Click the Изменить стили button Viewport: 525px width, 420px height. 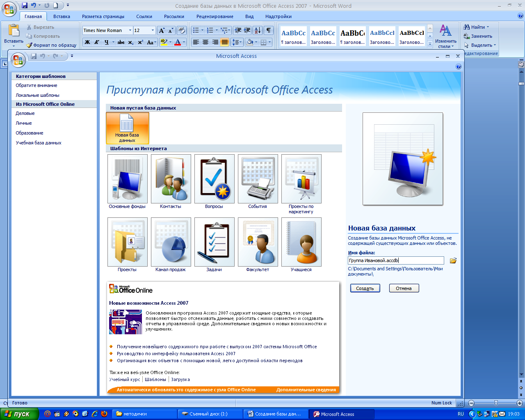(446, 36)
